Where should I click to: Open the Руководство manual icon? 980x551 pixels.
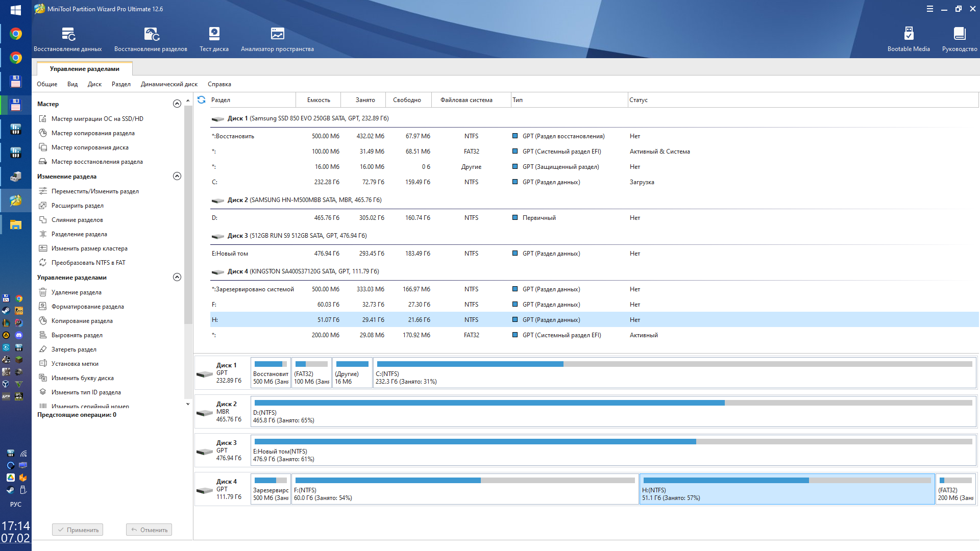click(x=959, y=34)
